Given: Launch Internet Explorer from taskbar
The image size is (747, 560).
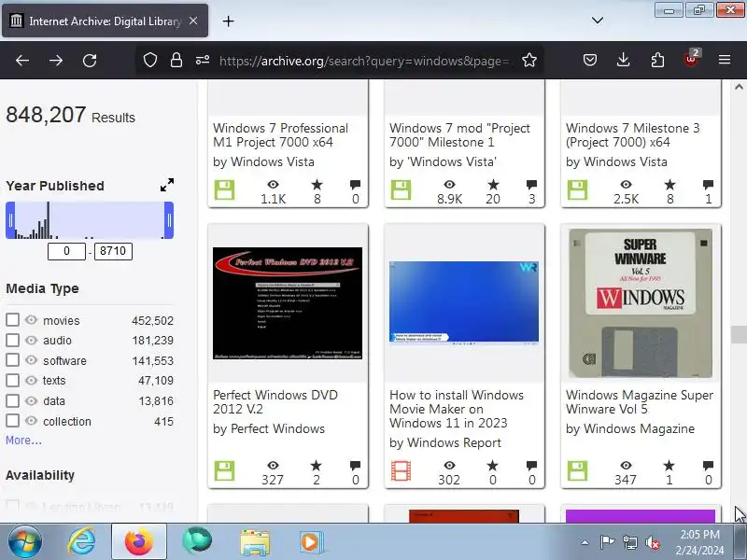Looking at the screenshot, I should point(81,542).
